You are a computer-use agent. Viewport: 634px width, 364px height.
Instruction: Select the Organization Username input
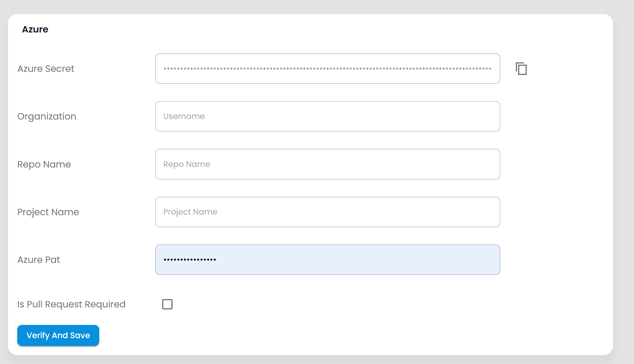[327, 116]
